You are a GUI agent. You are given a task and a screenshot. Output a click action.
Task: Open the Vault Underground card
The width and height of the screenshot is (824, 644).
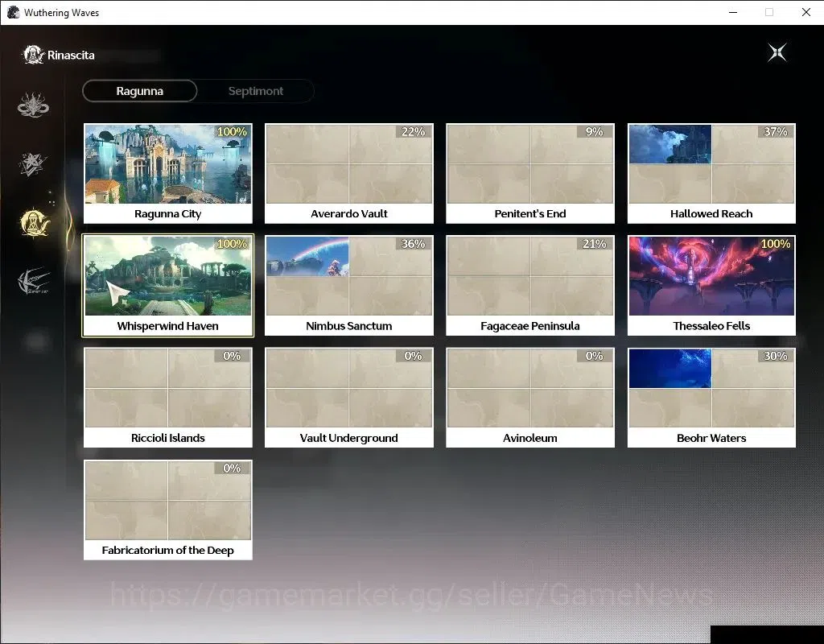coord(349,398)
